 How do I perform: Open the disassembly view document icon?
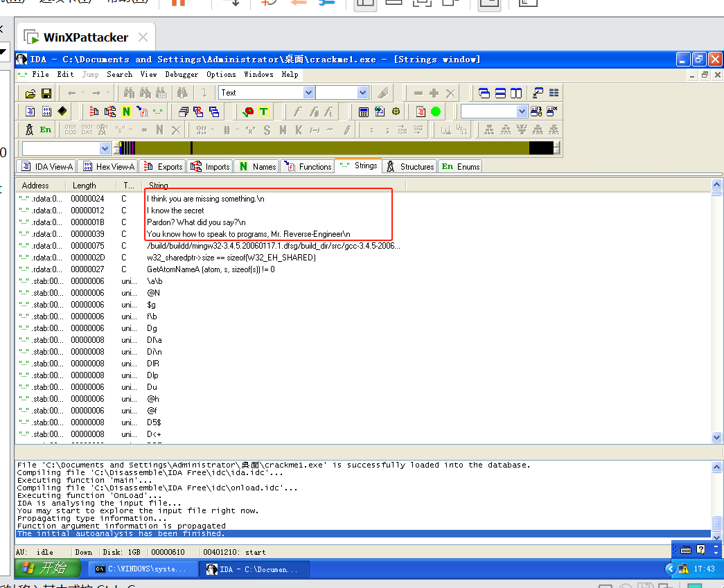click(x=30, y=112)
